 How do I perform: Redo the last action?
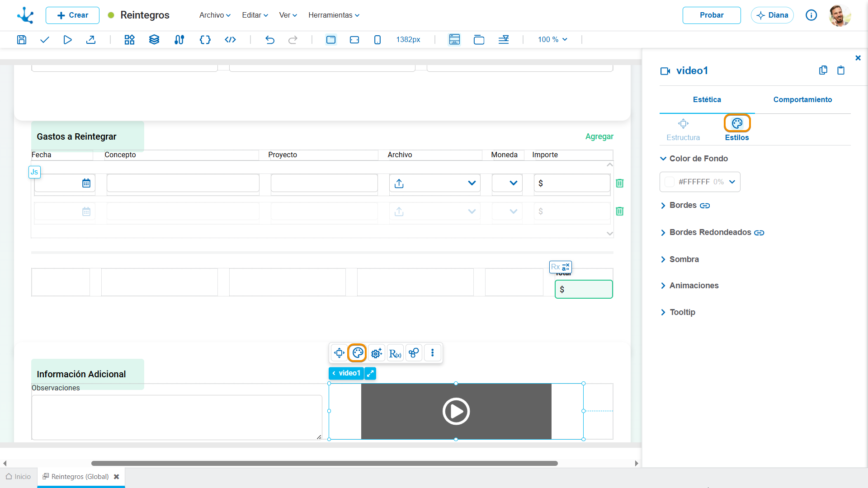[293, 40]
